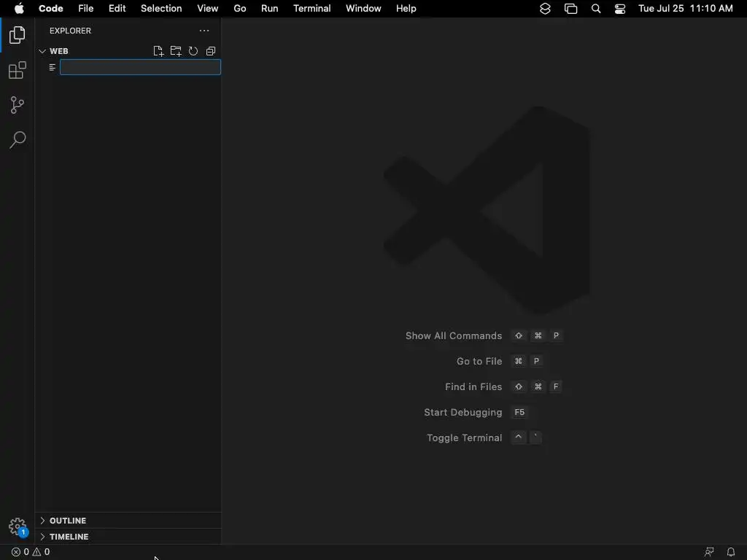Open the Search view in activity bar
The width and height of the screenshot is (747, 560).
(18, 139)
